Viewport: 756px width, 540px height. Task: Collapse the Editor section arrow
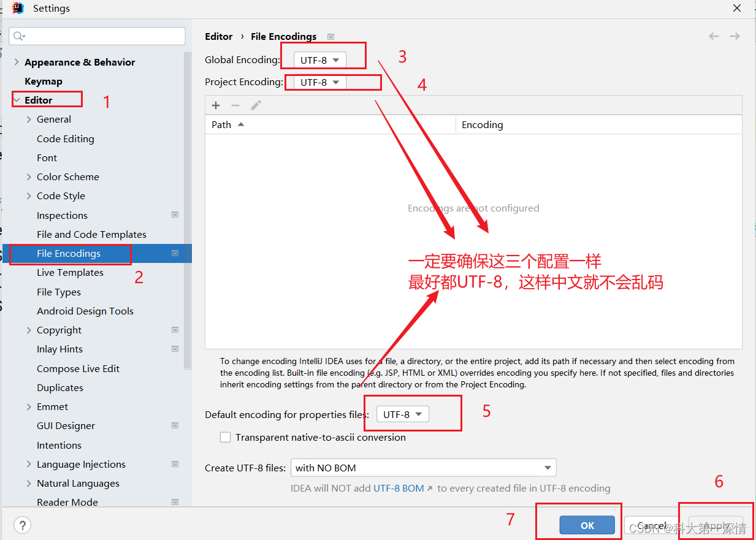click(x=17, y=100)
